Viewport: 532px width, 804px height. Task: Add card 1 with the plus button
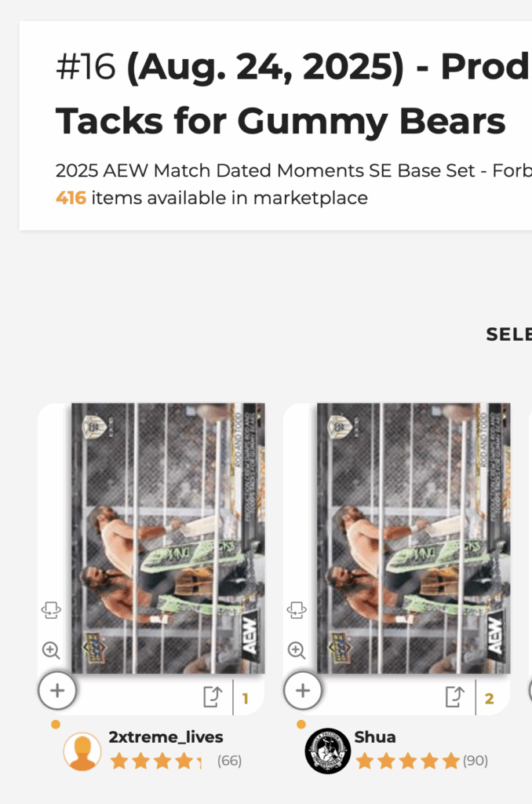[57, 691]
